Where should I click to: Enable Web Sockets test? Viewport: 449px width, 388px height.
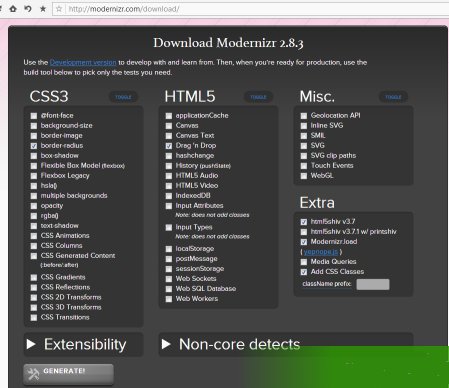pyautogui.click(x=169, y=279)
